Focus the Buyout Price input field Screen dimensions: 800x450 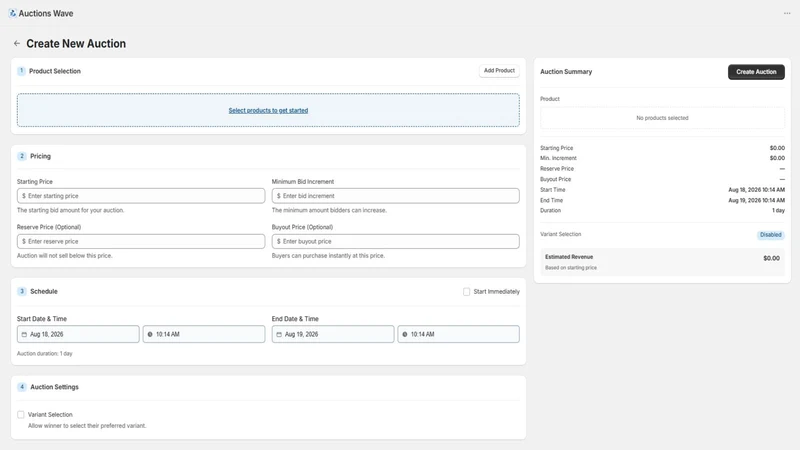point(395,241)
